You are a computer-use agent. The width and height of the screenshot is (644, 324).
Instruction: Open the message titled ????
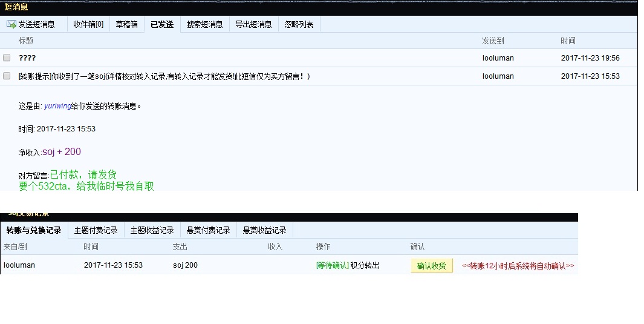[x=27, y=58]
